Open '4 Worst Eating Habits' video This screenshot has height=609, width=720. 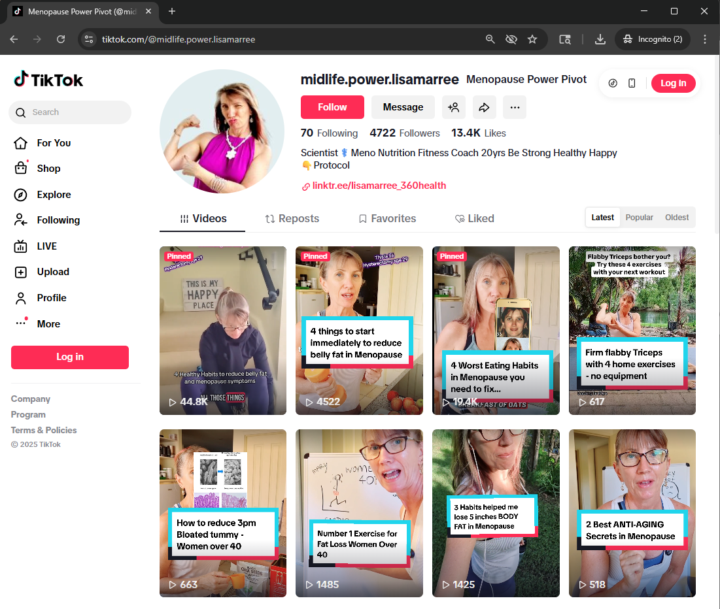pyautogui.click(x=495, y=330)
